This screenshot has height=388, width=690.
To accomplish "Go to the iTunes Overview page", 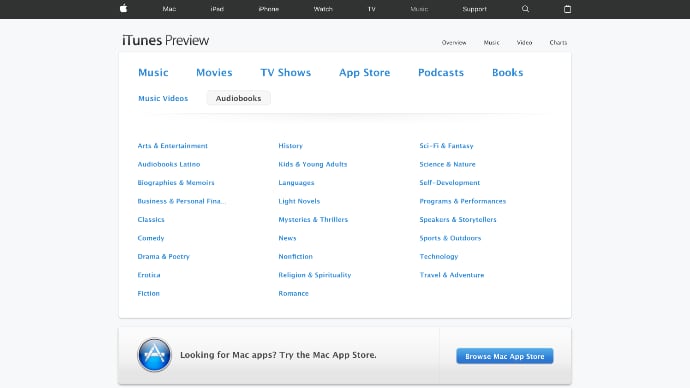I will (454, 43).
